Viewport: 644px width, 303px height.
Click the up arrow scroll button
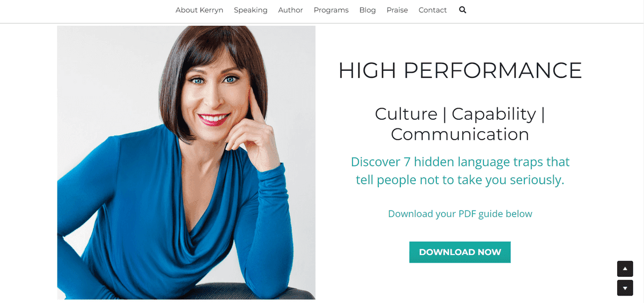click(625, 269)
